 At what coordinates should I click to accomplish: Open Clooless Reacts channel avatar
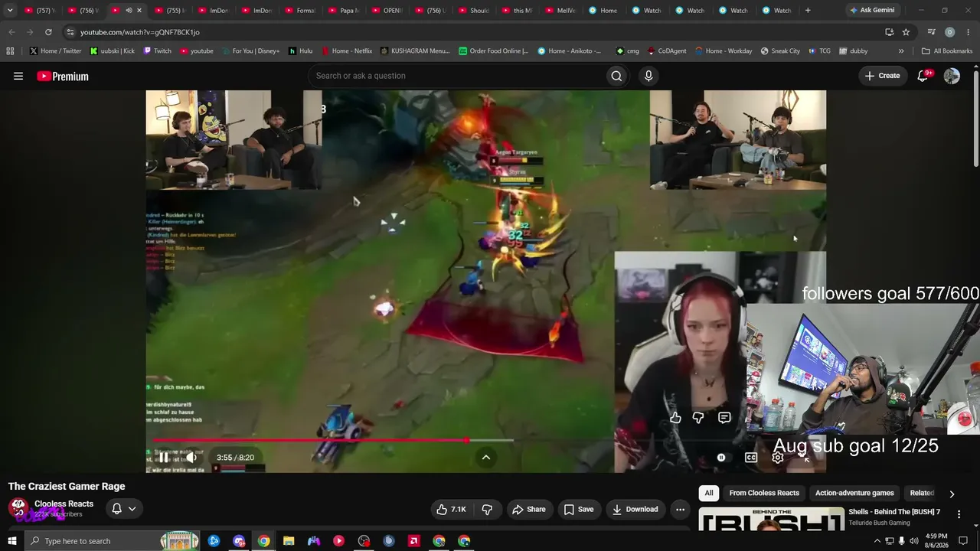[x=18, y=508]
